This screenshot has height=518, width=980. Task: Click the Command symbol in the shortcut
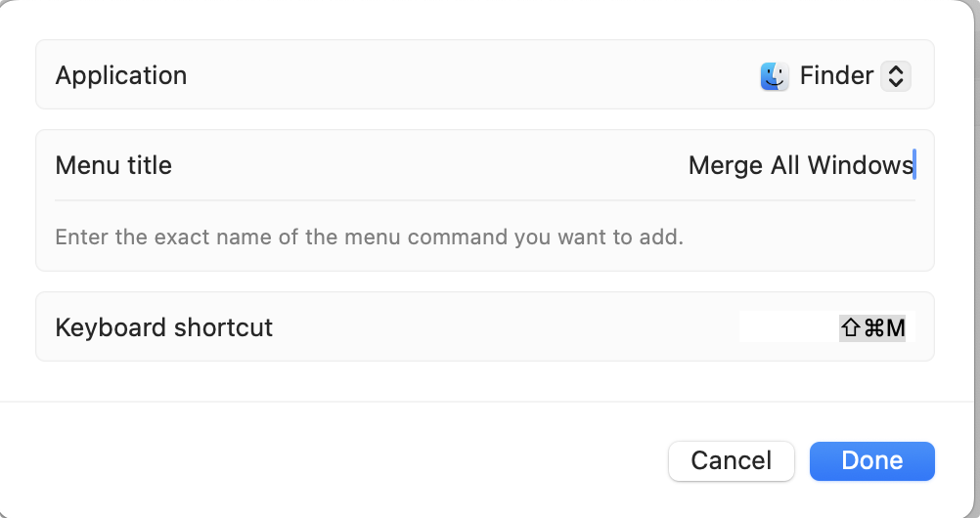[x=873, y=327]
